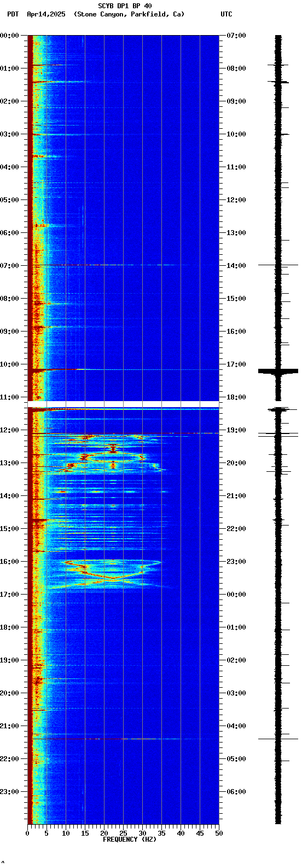The width and height of the screenshot is (302, 868).
Task: Click the UTC axis 21:00 time label
Action: (x=236, y=496)
